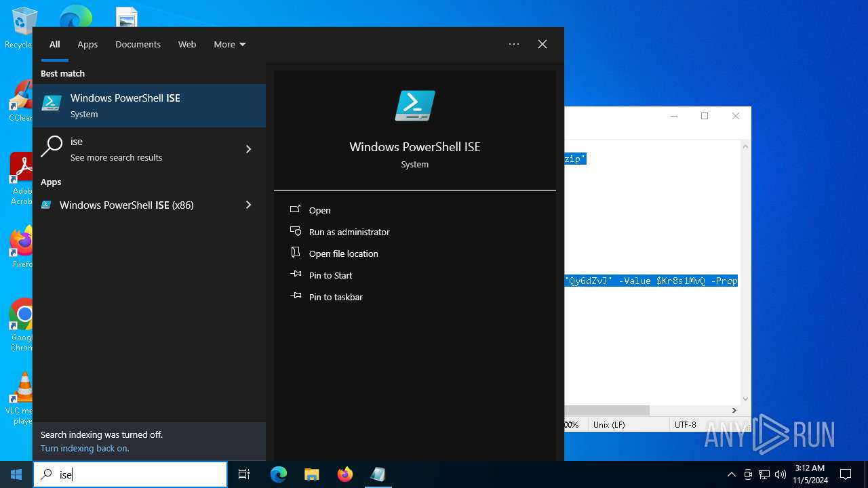The height and width of the screenshot is (488, 868).
Task: Click the Open icon in preview actions
Action: point(296,209)
